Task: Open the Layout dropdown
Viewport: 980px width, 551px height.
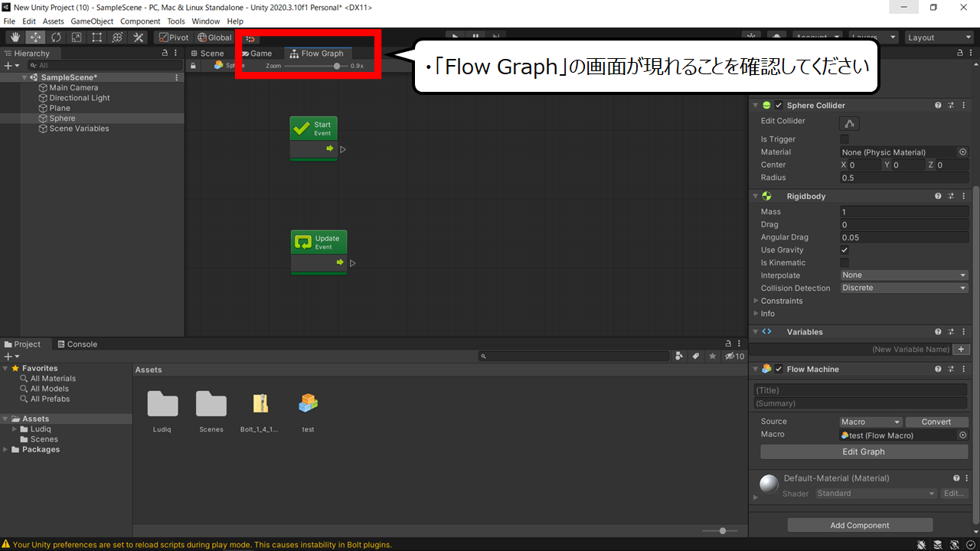Action: (939, 37)
